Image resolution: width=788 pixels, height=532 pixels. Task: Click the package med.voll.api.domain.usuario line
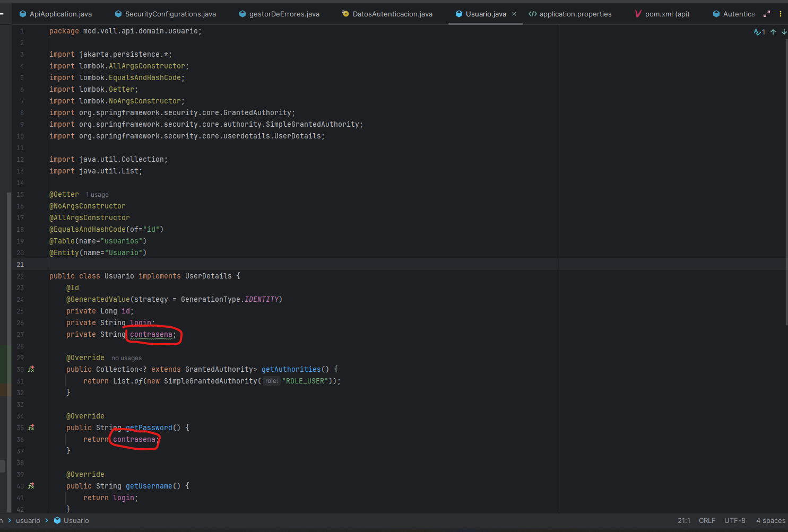126,31
